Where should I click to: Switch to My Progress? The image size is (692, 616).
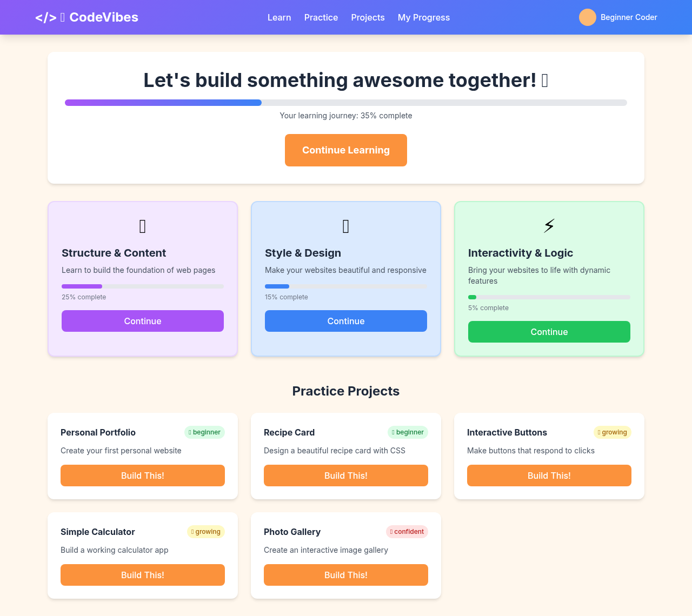423,17
